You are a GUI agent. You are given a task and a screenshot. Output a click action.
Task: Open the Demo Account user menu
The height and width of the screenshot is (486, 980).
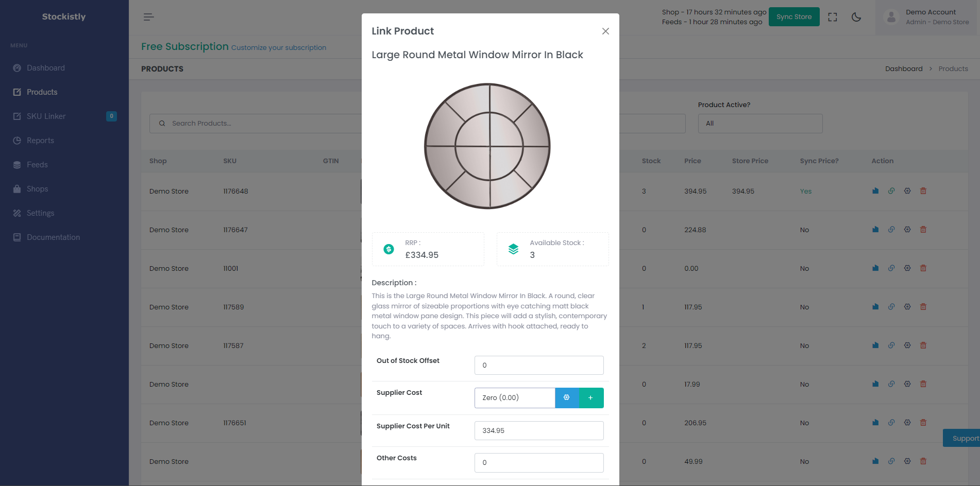point(927,16)
